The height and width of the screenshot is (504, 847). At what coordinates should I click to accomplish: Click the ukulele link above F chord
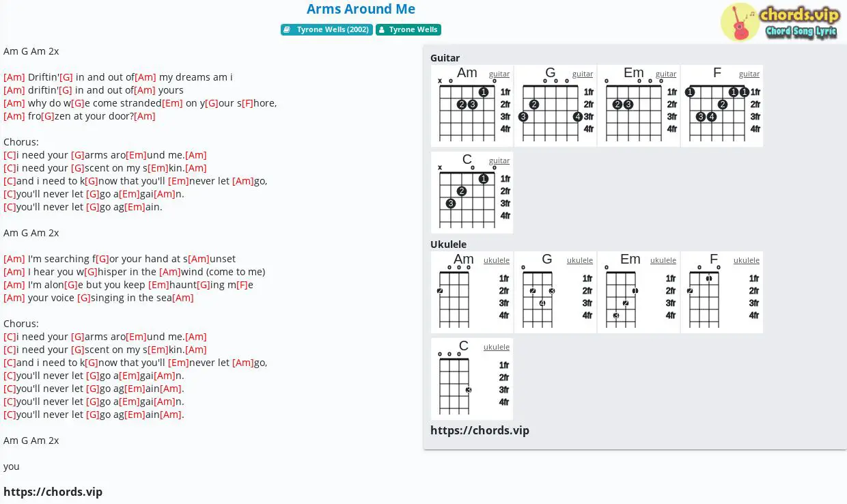(747, 260)
